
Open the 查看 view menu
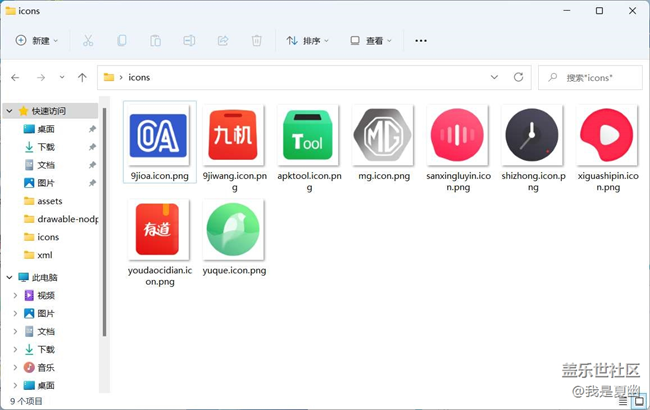(371, 41)
